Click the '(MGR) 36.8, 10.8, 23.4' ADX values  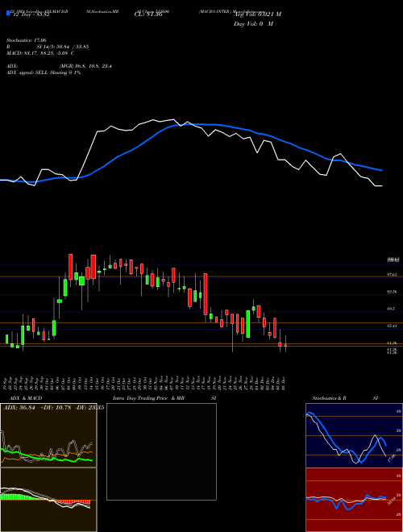pos(85,66)
